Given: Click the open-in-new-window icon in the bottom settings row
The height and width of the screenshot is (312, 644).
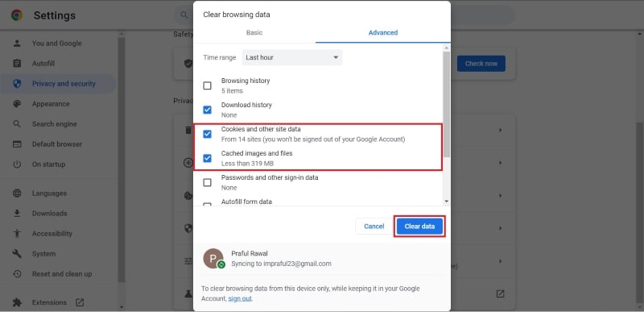Looking at the screenshot, I should pos(500,294).
